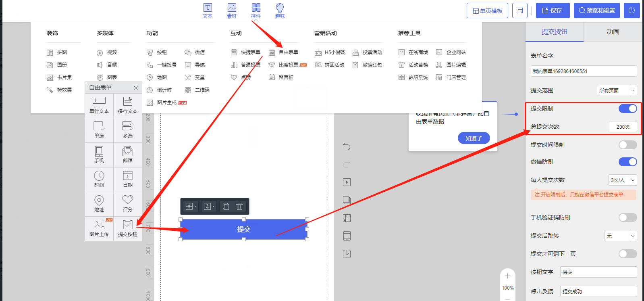Viewport: 644px width, 301px height.
Task: Switch to the 动画 tab
Action: [613, 32]
